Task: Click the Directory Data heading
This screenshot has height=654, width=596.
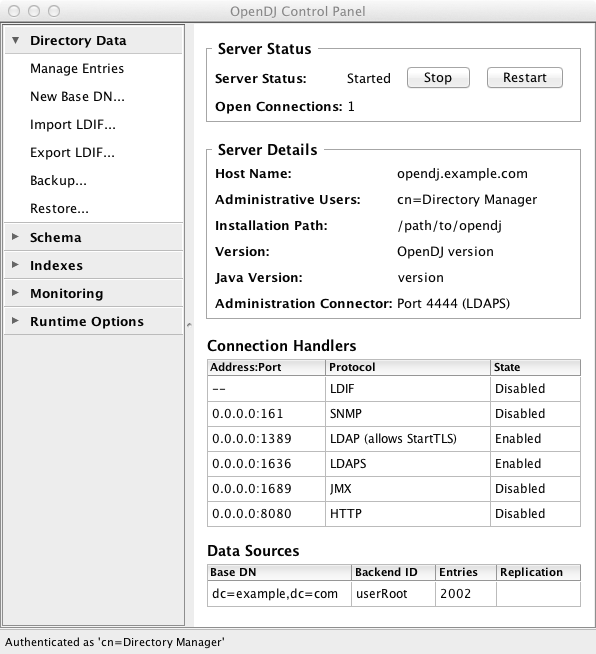Action: coord(78,40)
